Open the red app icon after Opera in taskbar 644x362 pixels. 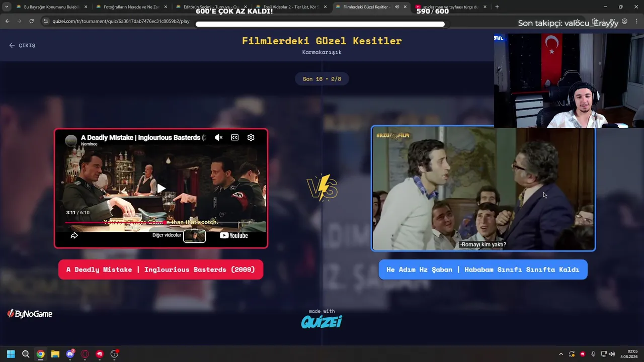[100, 354]
